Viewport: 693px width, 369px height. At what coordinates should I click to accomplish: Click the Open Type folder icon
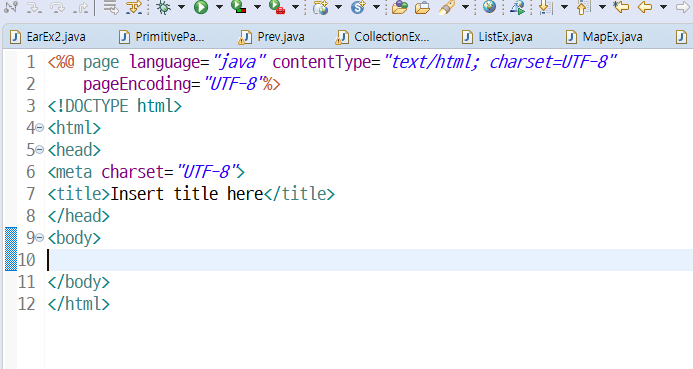(x=400, y=7)
